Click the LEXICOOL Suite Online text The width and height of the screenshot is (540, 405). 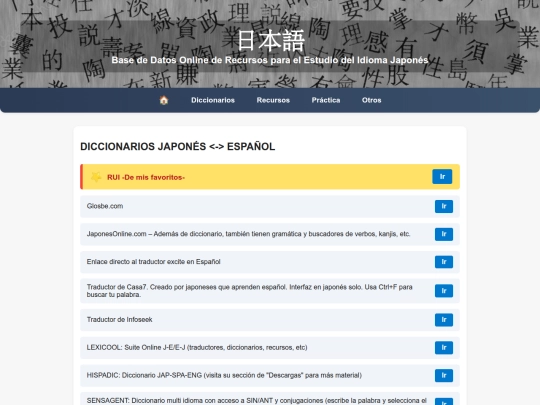point(197,347)
